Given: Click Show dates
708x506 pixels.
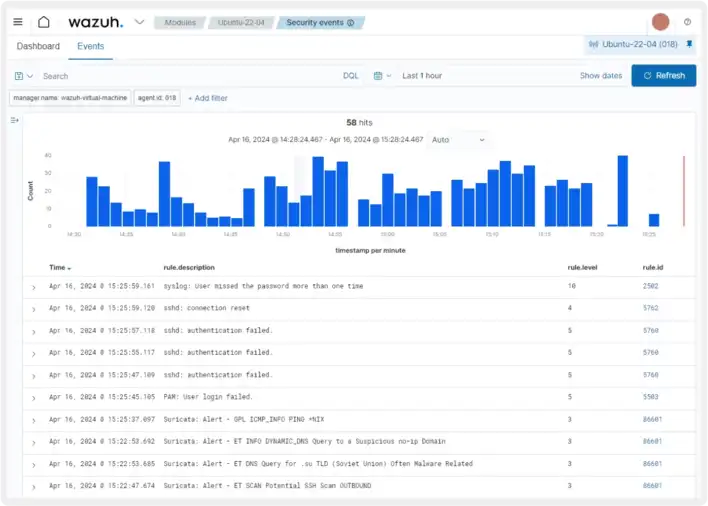Looking at the screenshot, I should click(x=601, y=75).
